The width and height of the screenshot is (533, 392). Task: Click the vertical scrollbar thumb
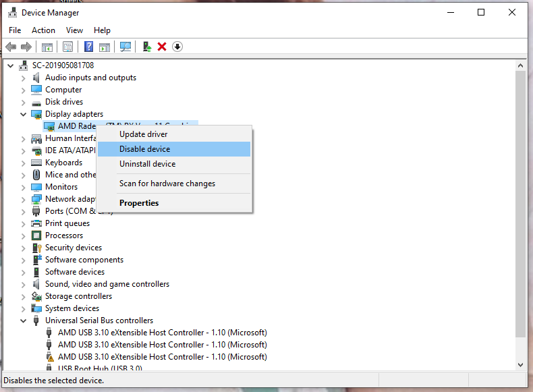520,204
